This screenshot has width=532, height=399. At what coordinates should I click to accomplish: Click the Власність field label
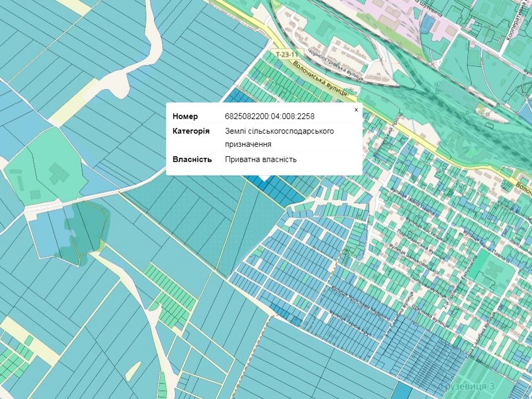coord(192,159)
